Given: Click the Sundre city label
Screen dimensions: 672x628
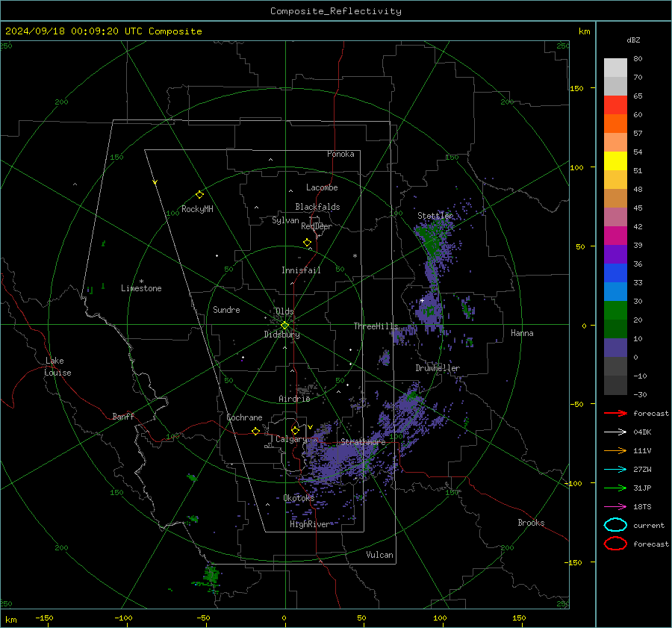Looking at the screenshot, I should pyautogui.click(x=226, y=309).
